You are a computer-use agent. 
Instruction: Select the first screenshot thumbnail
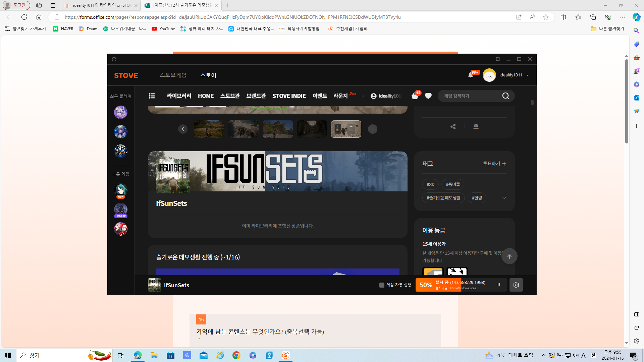209,129
